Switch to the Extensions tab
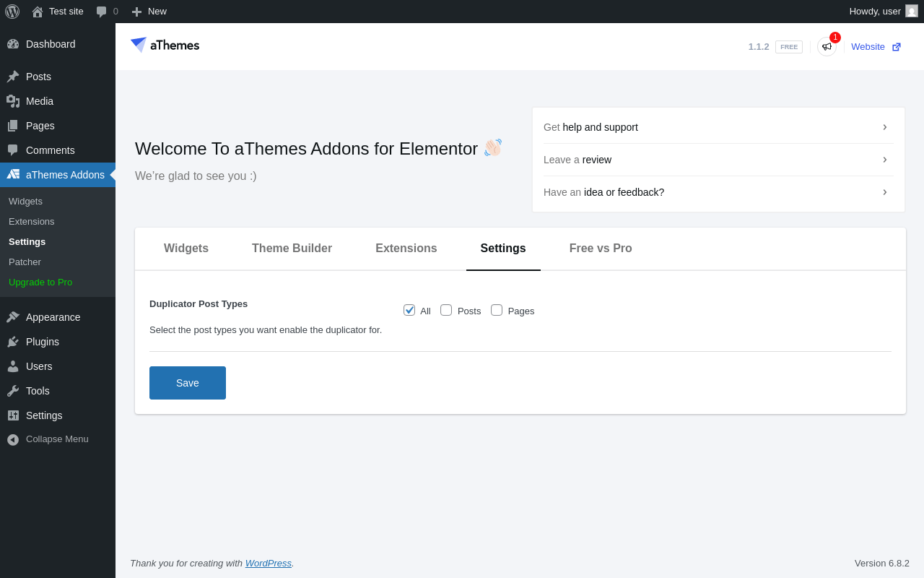Screen dimensions: 924x578 406,249
